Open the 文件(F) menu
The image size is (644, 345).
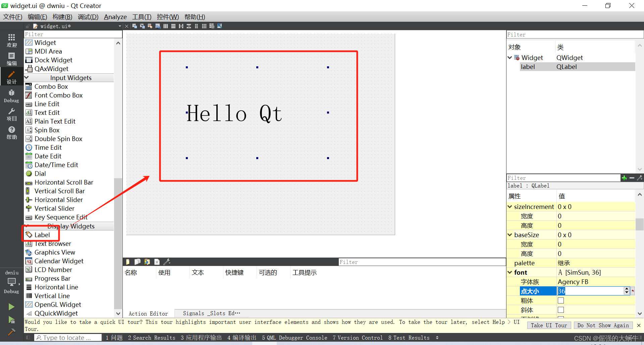point(12,17)
